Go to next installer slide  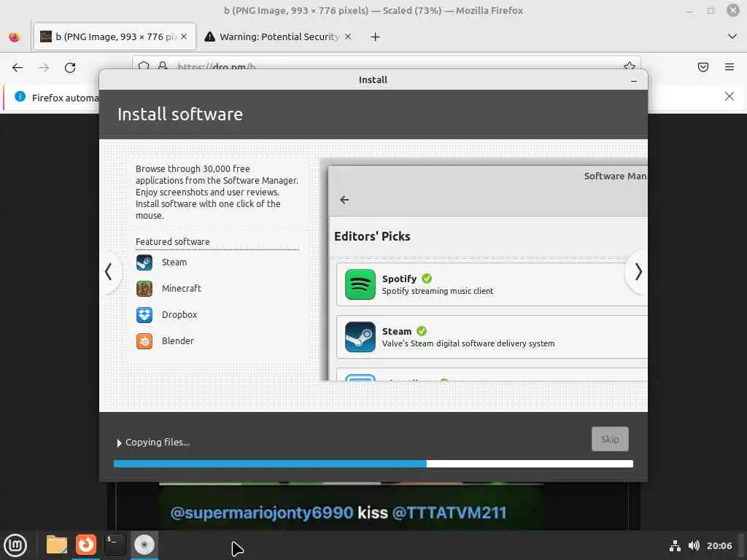click(x=638, y=272)
